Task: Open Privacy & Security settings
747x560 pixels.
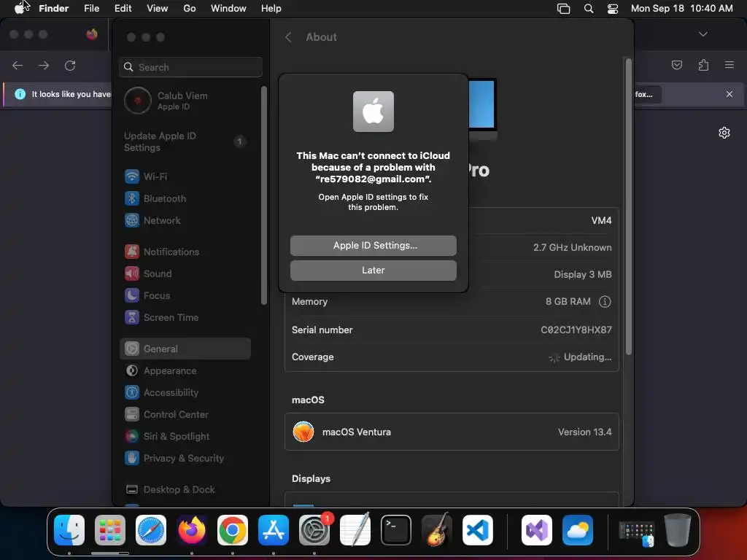Action: tap(185, 459)
